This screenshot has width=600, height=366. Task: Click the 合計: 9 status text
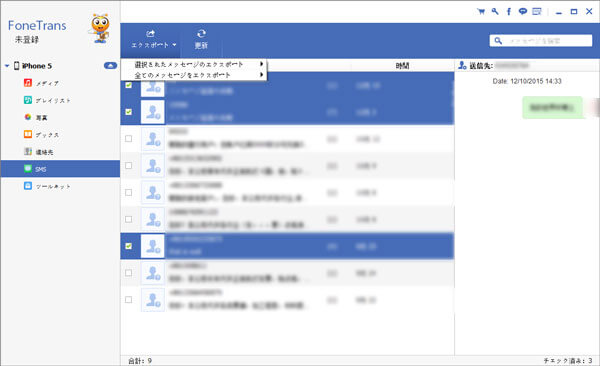(x=140, y=361)
